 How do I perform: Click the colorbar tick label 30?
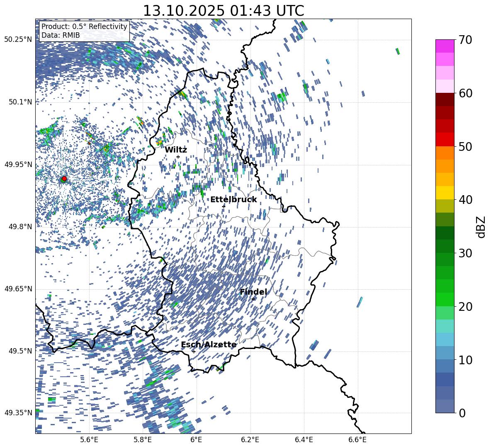point(465,253)
